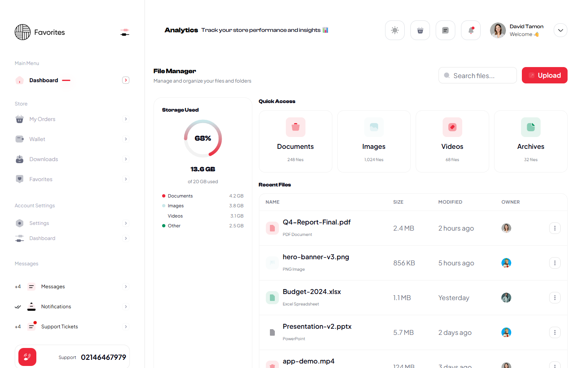Click the Upload button

point(544,75)
